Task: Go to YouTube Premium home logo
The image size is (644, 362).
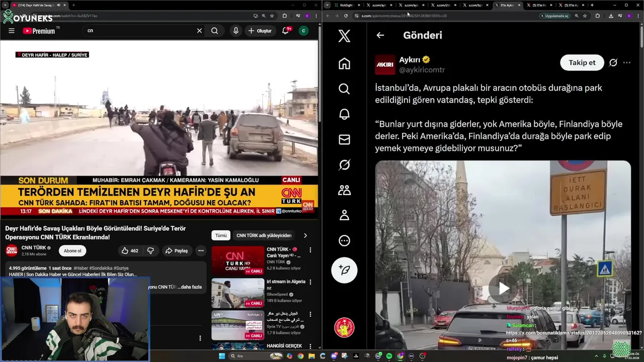Action: pyautogui.click(x=41, y=31)
